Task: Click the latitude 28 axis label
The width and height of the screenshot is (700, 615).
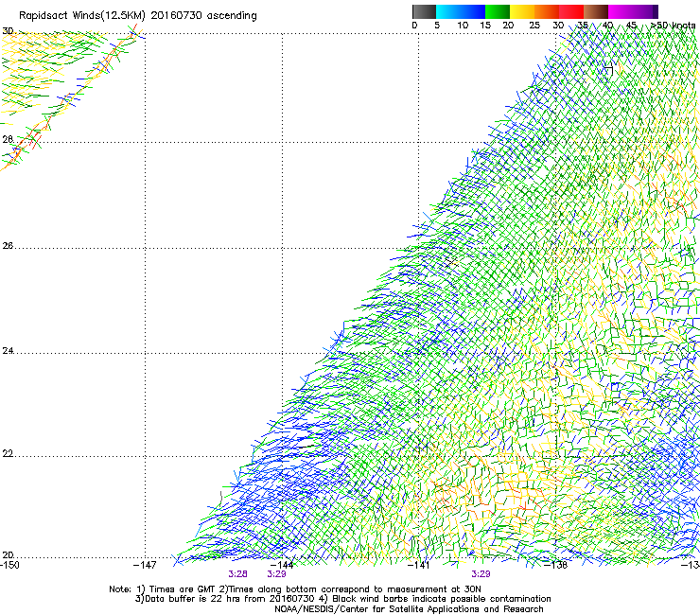Action: (8, 139)
